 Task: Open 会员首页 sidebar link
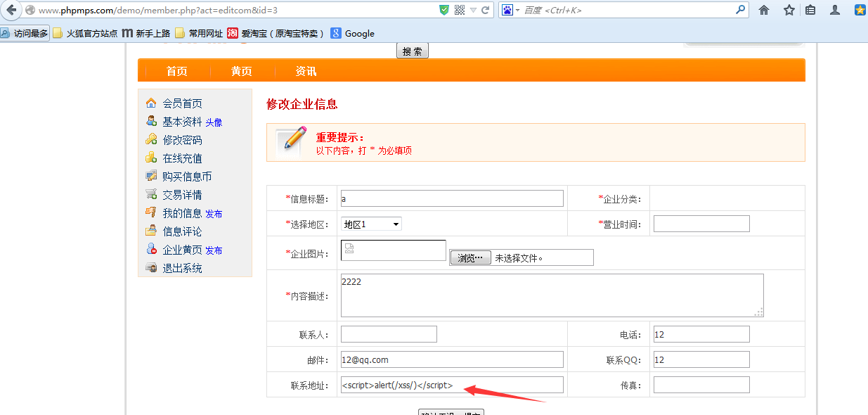click(182, 103)
